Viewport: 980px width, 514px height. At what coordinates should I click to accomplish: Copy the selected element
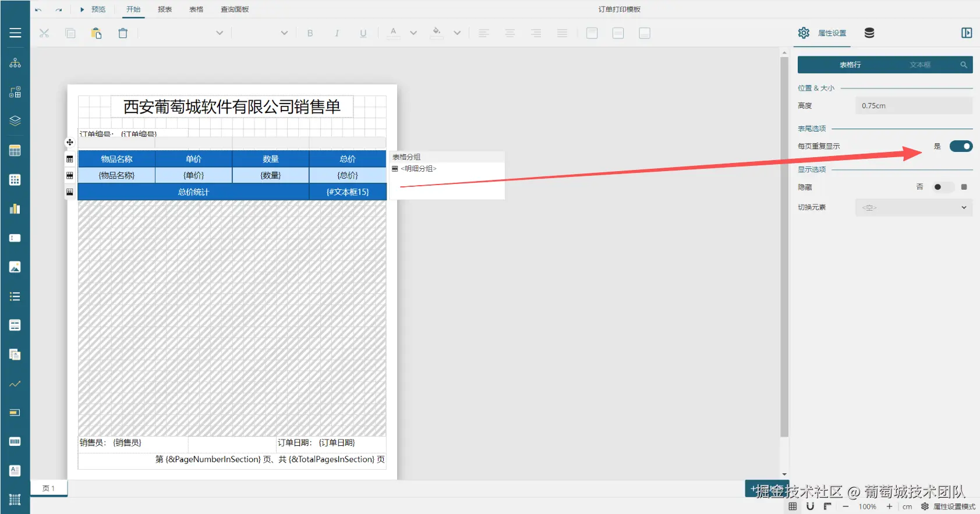(x=70, y=33)
